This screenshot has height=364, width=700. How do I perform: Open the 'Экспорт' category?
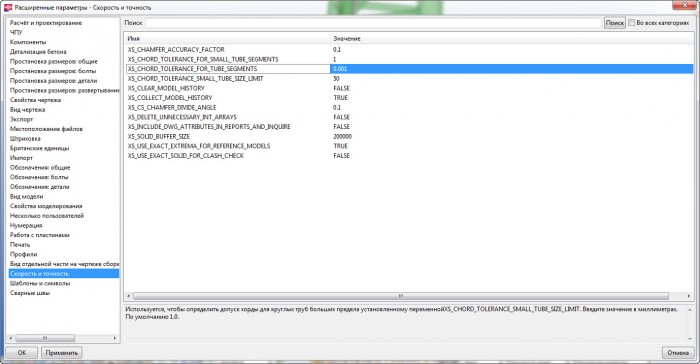21,119
